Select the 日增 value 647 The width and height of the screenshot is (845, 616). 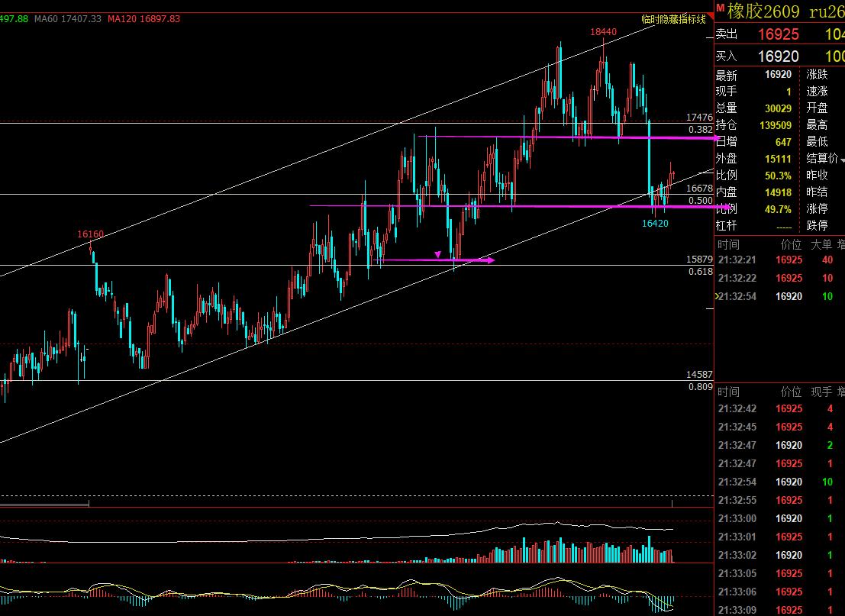tap(783, 142)
